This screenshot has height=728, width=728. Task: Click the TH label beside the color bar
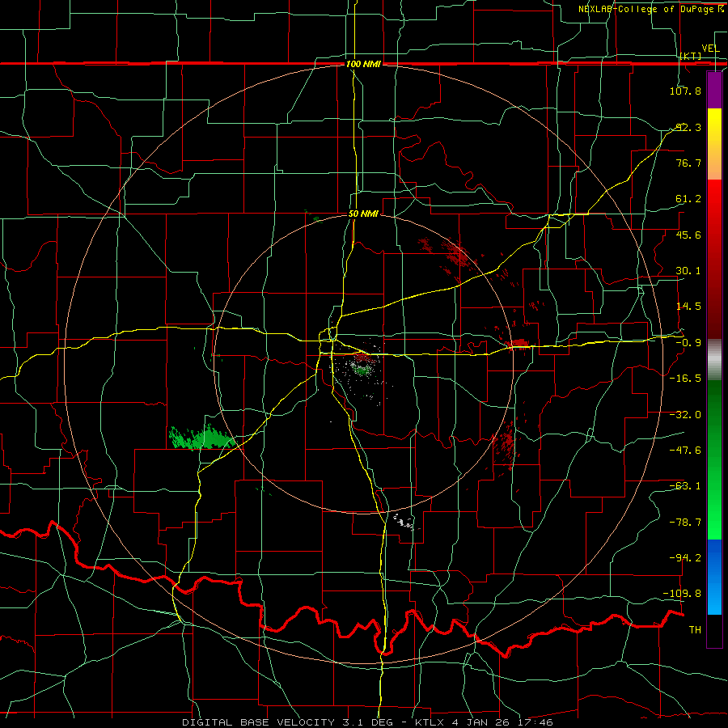pyautogui.click(x=695, y=630)
